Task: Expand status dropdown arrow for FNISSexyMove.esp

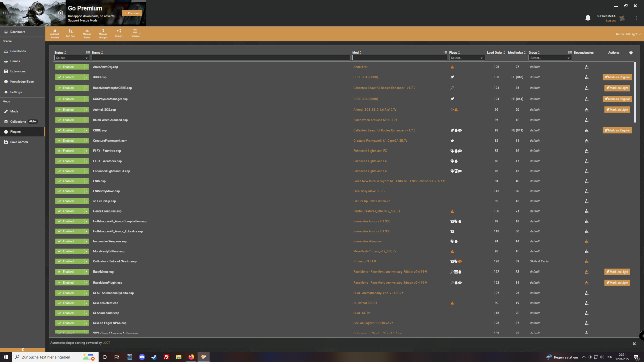Action: (86, 191)
